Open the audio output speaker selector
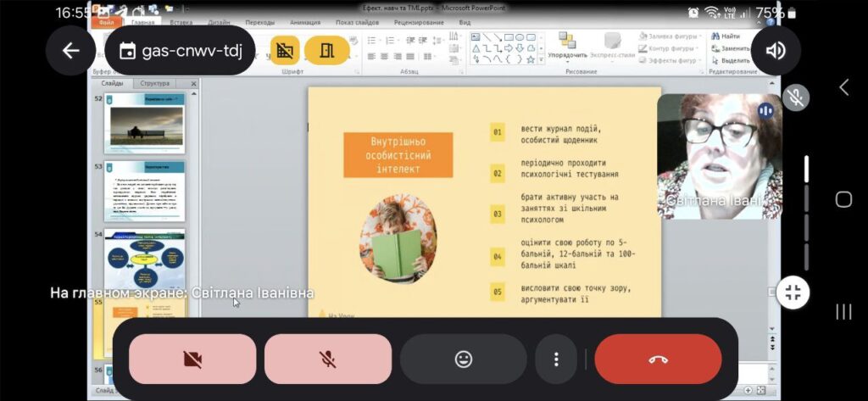868x401 pixels. coord(776,51)
